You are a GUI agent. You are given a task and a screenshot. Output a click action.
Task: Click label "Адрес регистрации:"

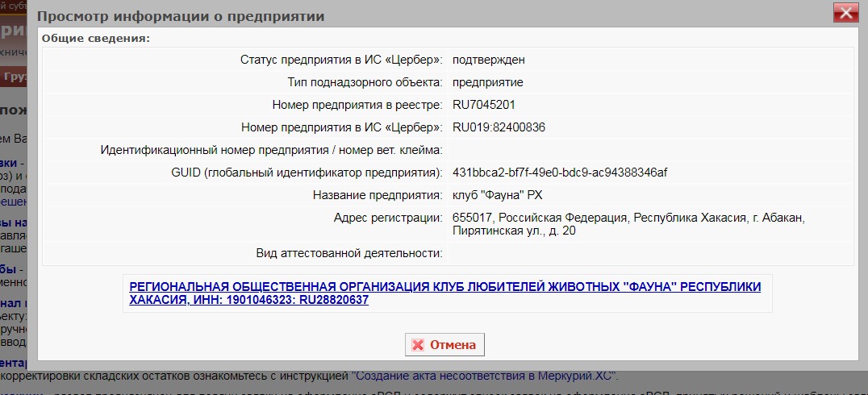(389, 218)
